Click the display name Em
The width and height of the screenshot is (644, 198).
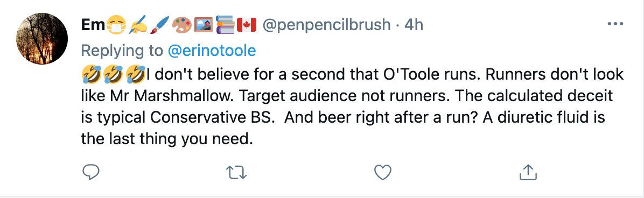(x=94, y=25)
